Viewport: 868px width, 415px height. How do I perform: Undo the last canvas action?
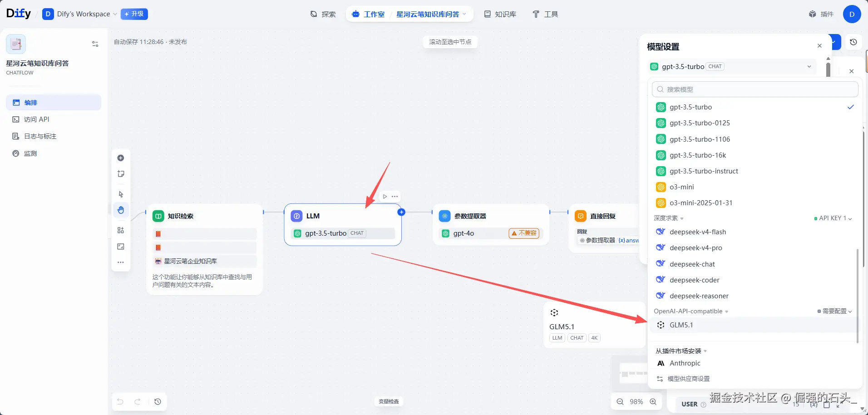click(x=120, y=401)
